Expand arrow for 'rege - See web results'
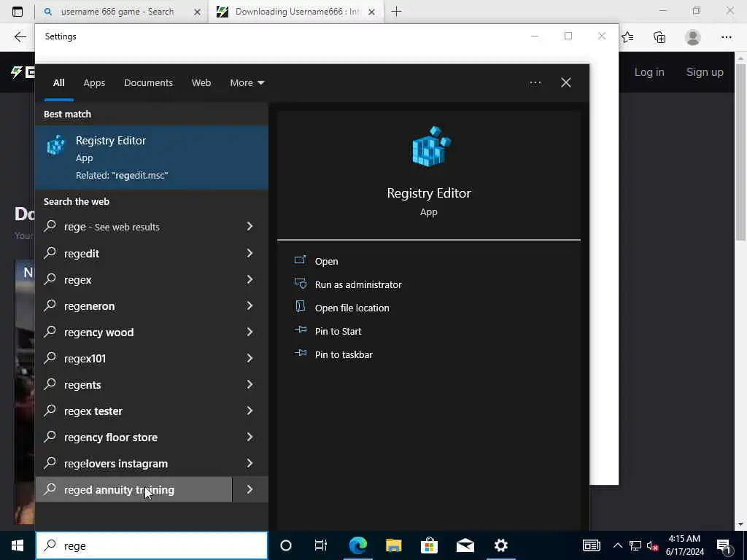 [249, 226]
